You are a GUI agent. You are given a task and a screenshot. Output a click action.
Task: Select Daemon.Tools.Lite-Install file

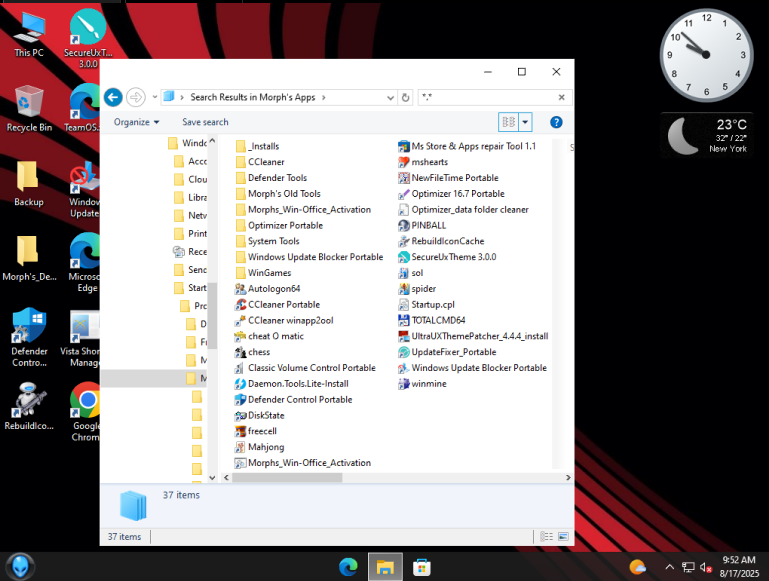[292, 383]
